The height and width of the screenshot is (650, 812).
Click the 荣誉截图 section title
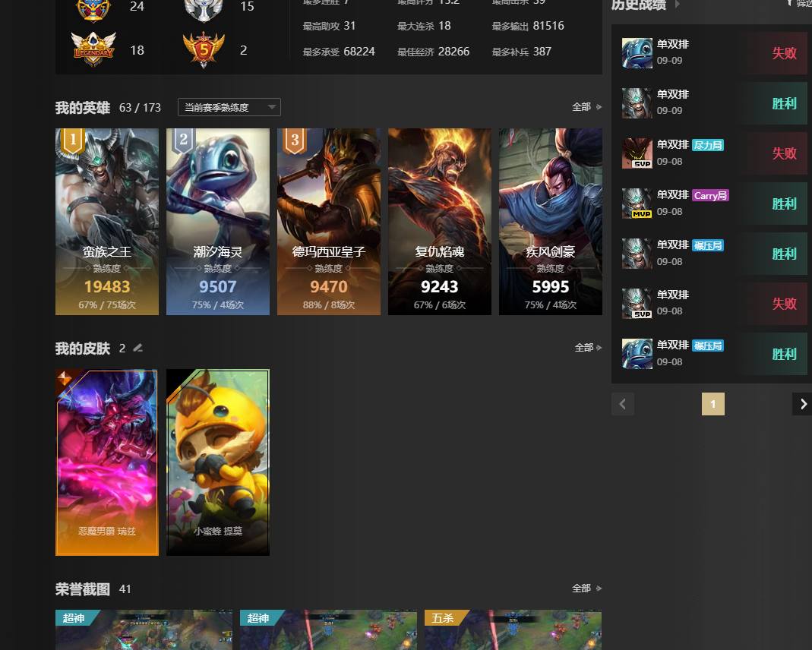[x=82, y=589]
